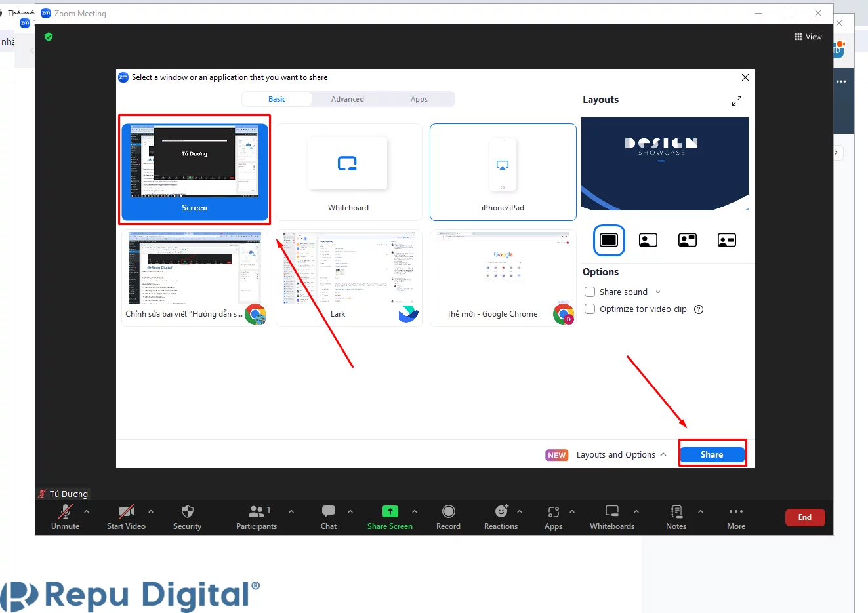868x613 pixels.
Task: Select the iPhone/iPad share option
Action: (503, 172)
